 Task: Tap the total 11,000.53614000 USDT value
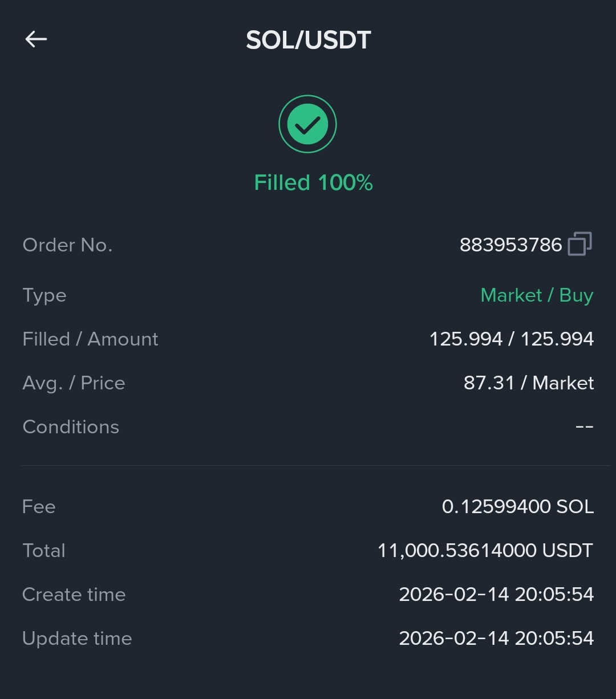[485, 551]
